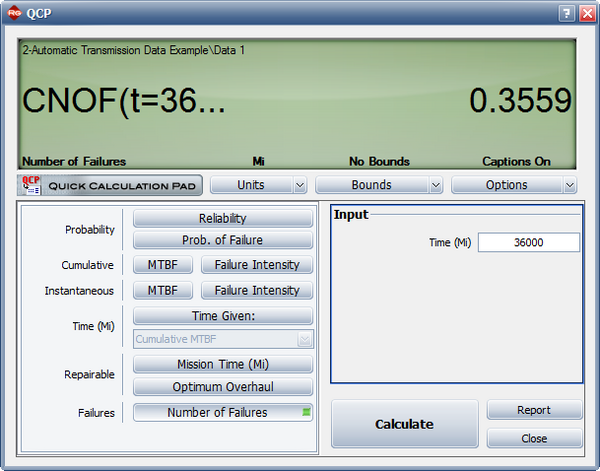This screenshot has height=471, width=600.
Task: Click the Time (Mi) input field
Action: pyautogui.click(x=528, y=242)
